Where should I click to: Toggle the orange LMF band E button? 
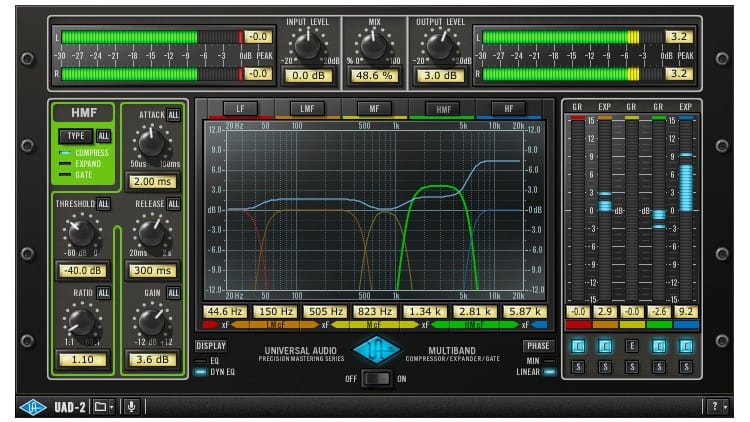[x=605, y=346]
